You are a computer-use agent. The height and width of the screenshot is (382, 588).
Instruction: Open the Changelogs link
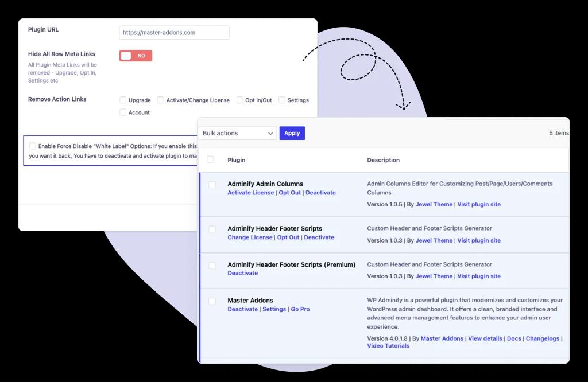click(x=542, y=338)
